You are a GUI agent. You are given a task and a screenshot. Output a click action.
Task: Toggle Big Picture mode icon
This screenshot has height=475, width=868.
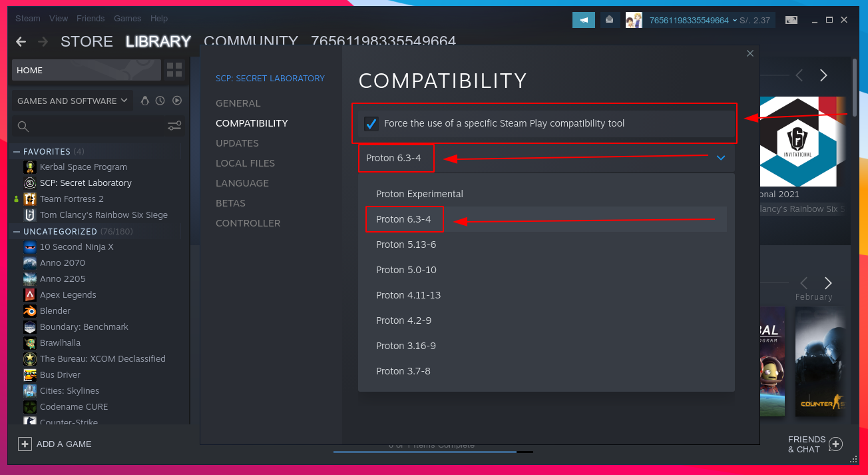click(791, 20)
